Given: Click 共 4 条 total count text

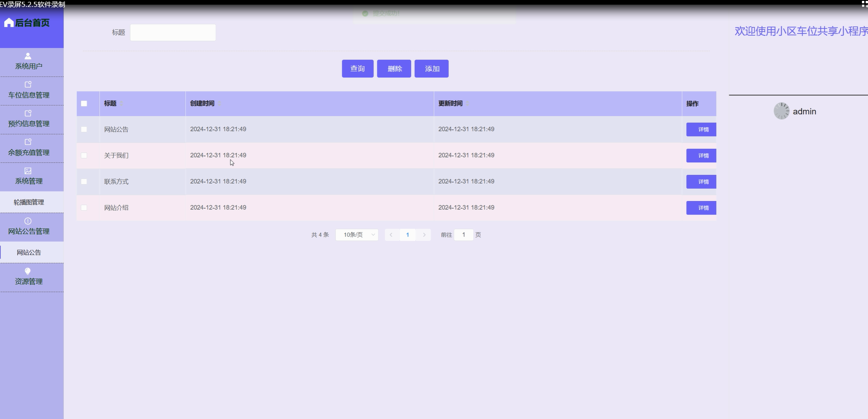Looking at the screenshot, I should [320, 235].
